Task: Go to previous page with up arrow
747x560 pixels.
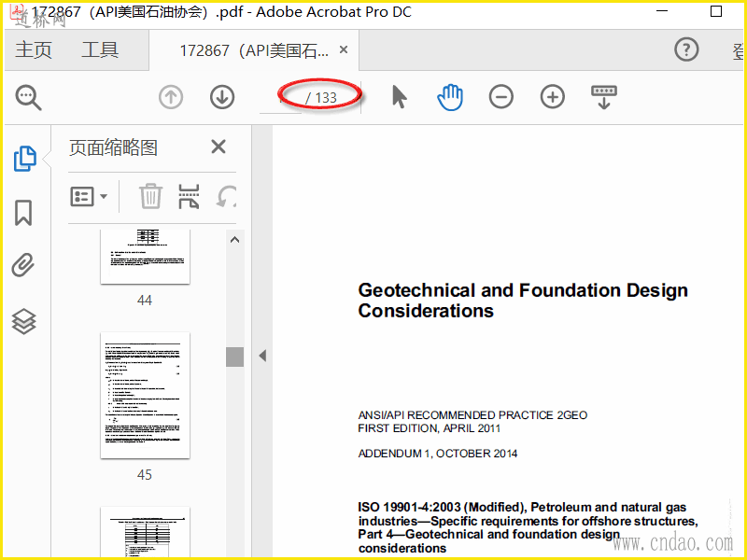Action: click(x=171, y=97)
